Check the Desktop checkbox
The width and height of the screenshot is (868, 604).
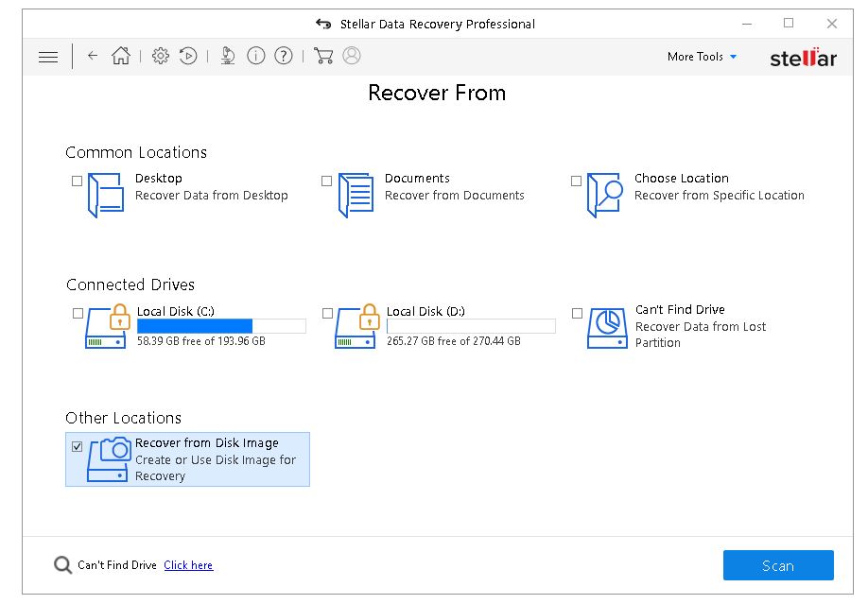coord(77,181)
